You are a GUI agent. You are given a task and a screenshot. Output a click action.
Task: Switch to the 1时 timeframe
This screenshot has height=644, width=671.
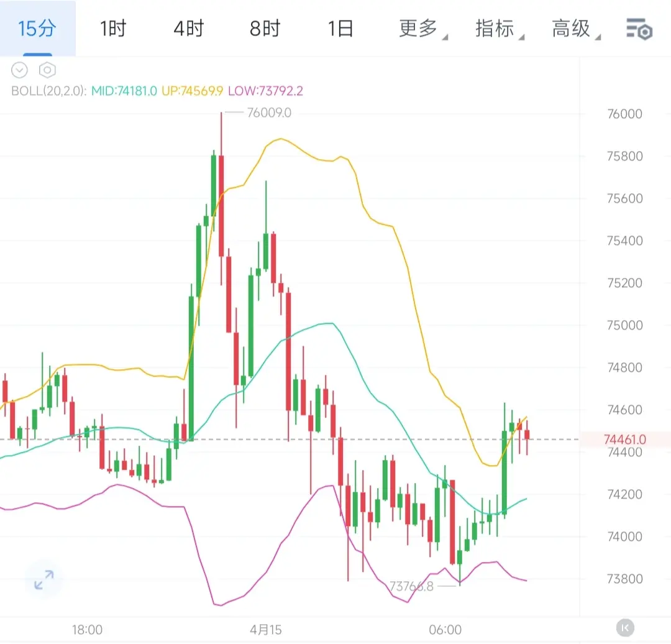tap(113, 29)
